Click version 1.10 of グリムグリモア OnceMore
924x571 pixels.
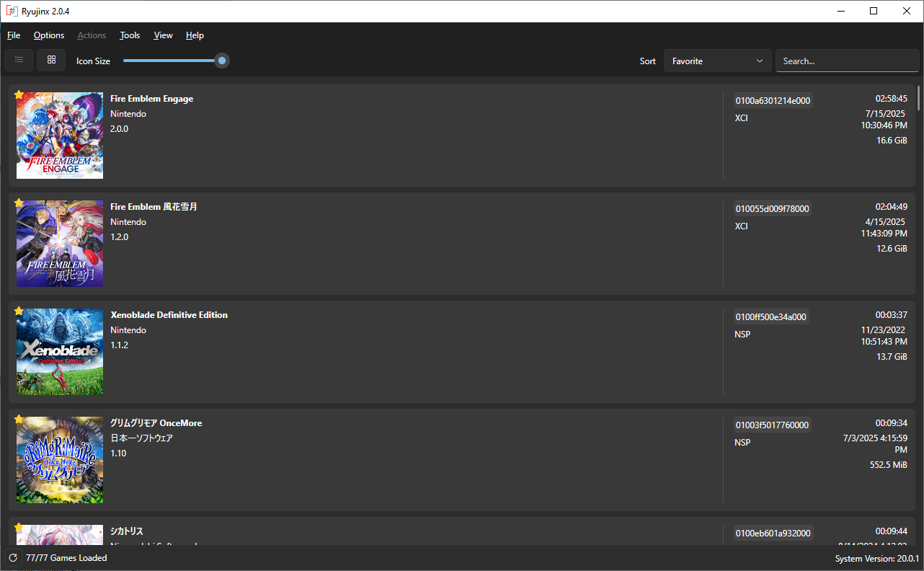[x=118, y=453]
